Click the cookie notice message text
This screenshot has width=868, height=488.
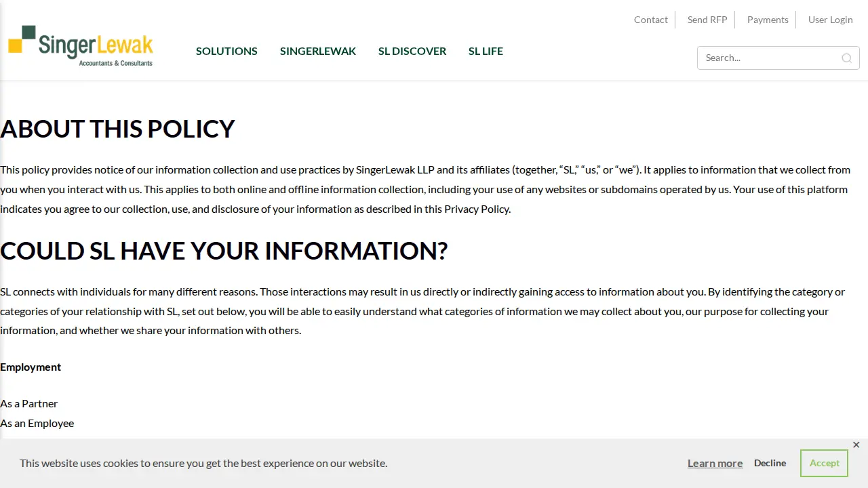pos(203,464)
